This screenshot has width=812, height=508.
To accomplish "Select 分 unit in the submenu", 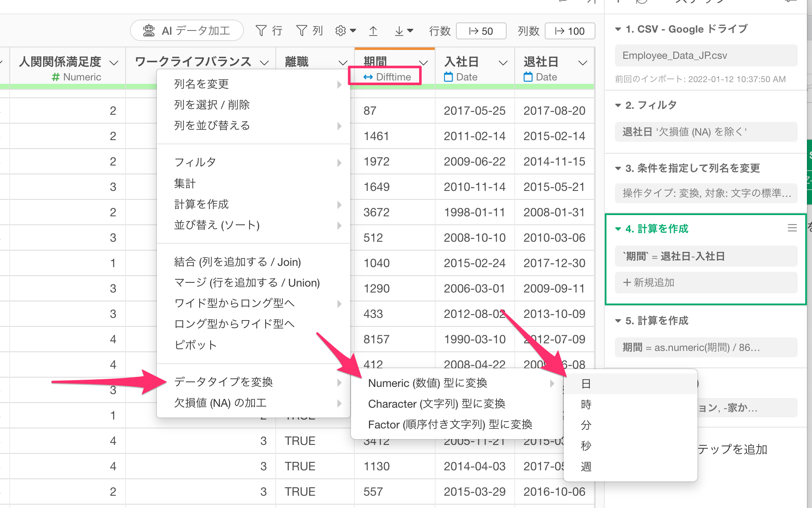I will tap(631, 425).
